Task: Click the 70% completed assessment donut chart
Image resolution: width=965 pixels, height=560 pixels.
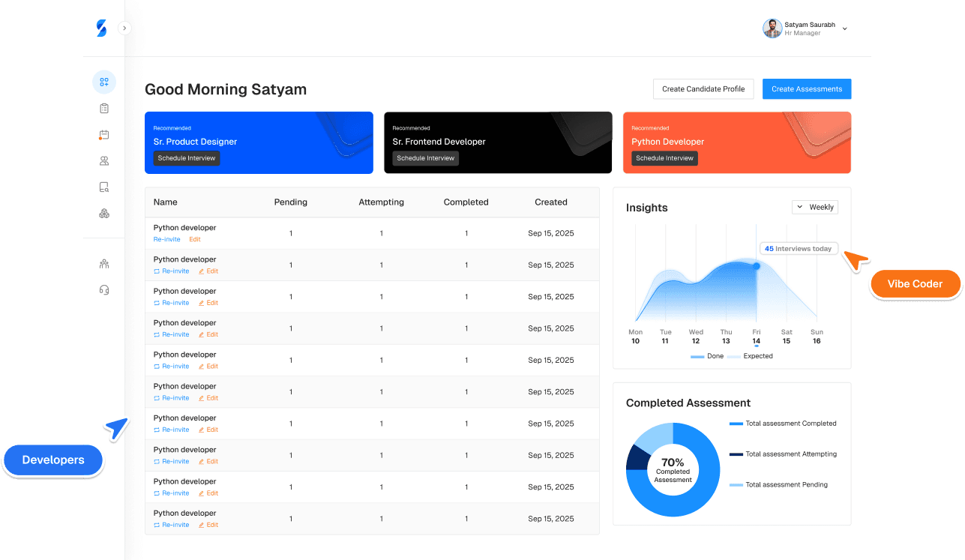Action: coord(673,470)
